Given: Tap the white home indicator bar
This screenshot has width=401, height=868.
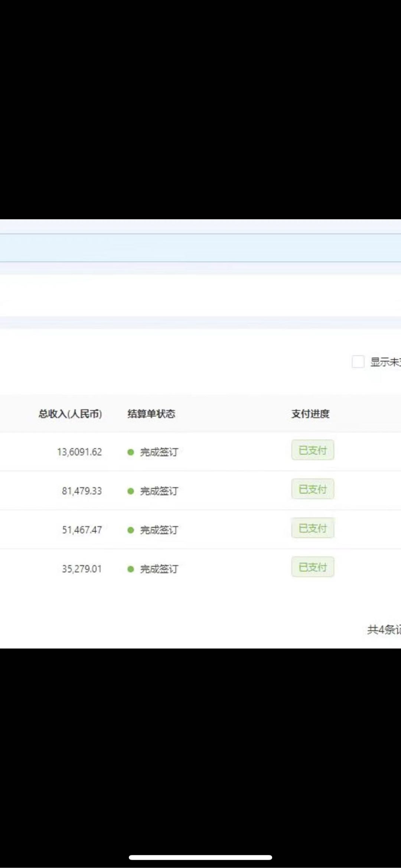Looking at the screenshot, I should point(200,857).
